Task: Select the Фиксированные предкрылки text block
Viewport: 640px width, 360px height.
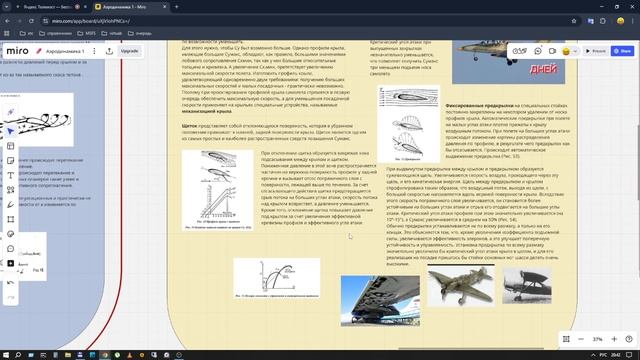Action: pos(508,131)
